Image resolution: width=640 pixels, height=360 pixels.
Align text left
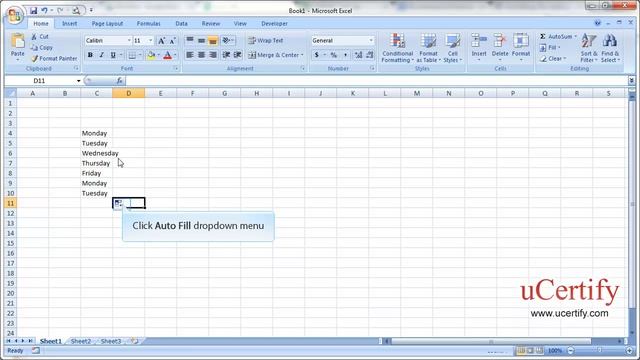click(190, 55)
